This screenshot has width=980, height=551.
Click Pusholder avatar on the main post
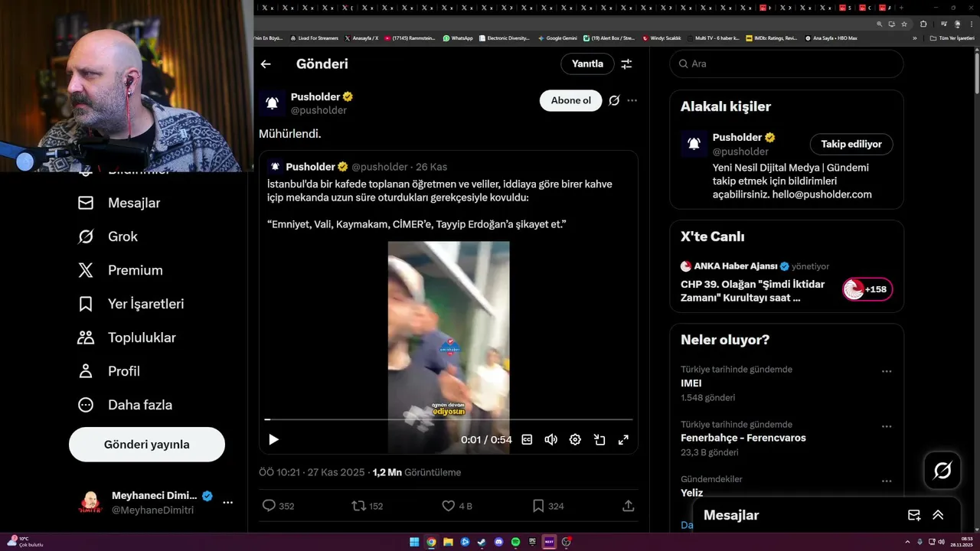point(272,103)
